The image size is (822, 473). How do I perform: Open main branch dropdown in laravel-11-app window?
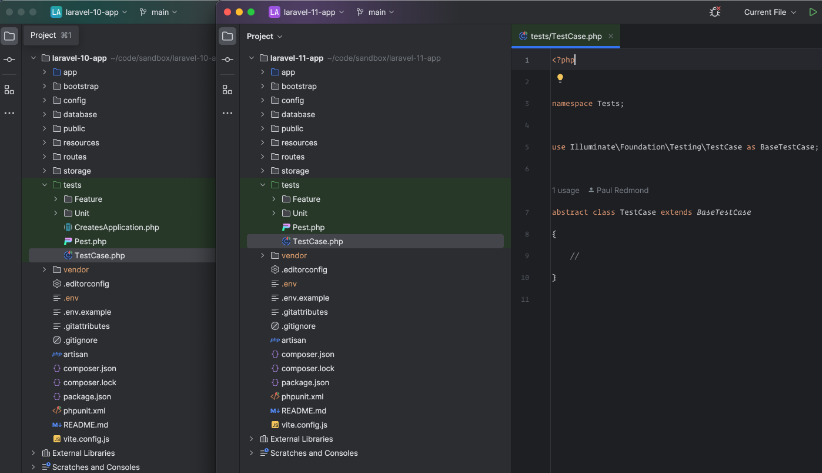pyautogui.click(x=381, y=12)
